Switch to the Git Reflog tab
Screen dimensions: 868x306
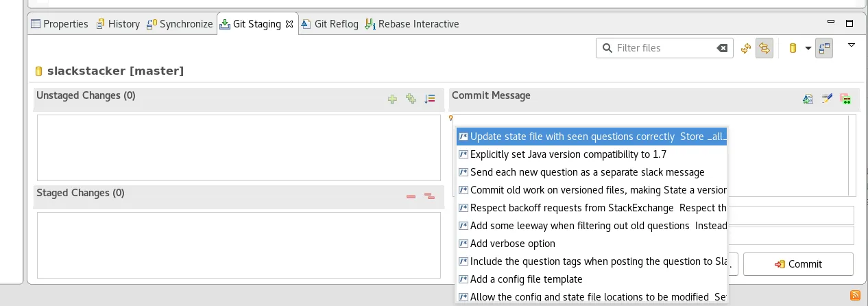(x=330, y=24)
